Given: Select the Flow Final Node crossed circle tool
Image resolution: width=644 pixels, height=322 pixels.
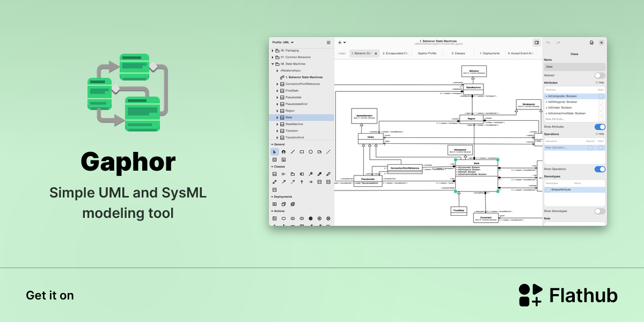Looking at the screenshot, I should coord(328,218).
